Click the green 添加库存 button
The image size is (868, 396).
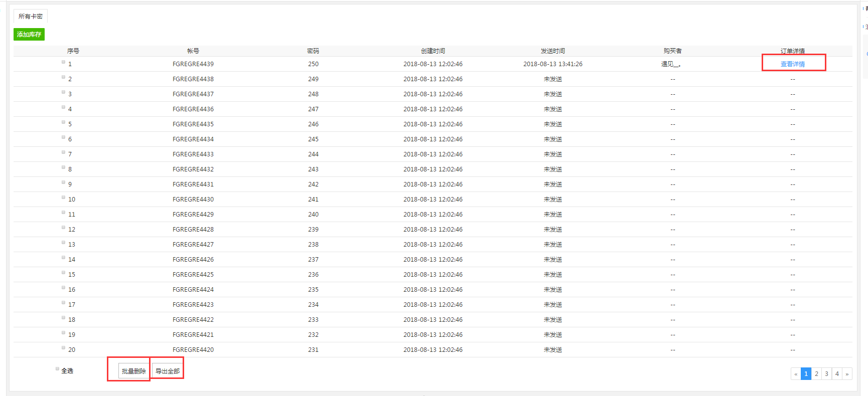tap(29, 35)
